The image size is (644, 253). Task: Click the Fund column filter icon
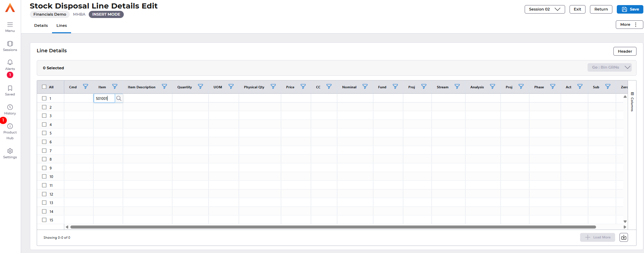pos(395,87)
